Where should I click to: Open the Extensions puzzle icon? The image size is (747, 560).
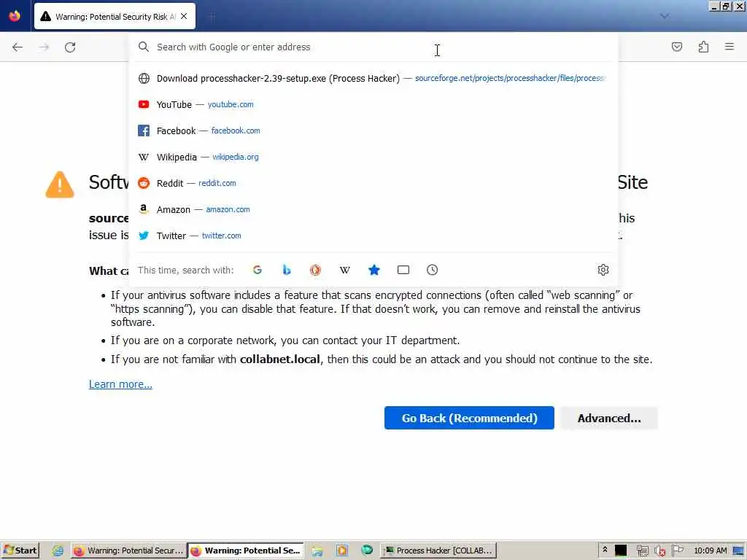703,47
